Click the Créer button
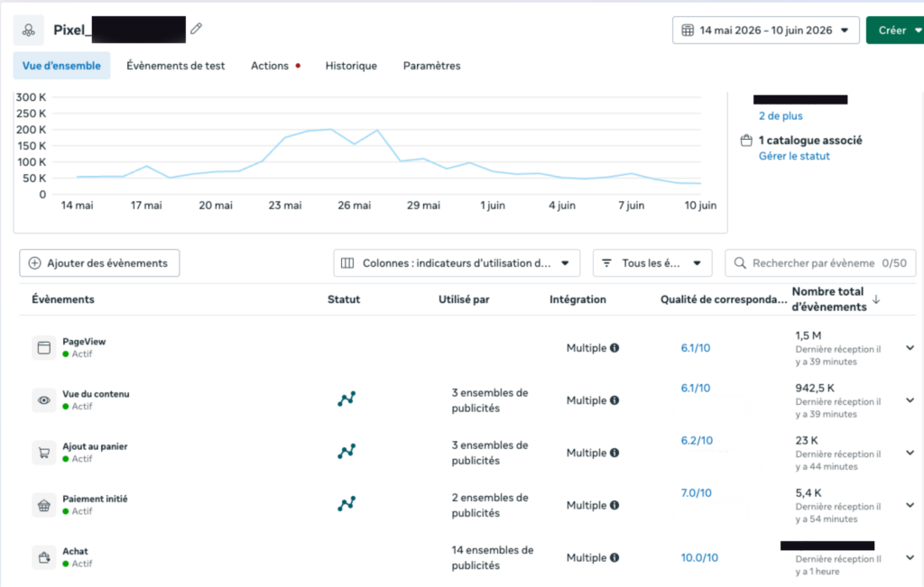Image resolution: width=924 pixels, height=587 pixels. pos(892,30)
